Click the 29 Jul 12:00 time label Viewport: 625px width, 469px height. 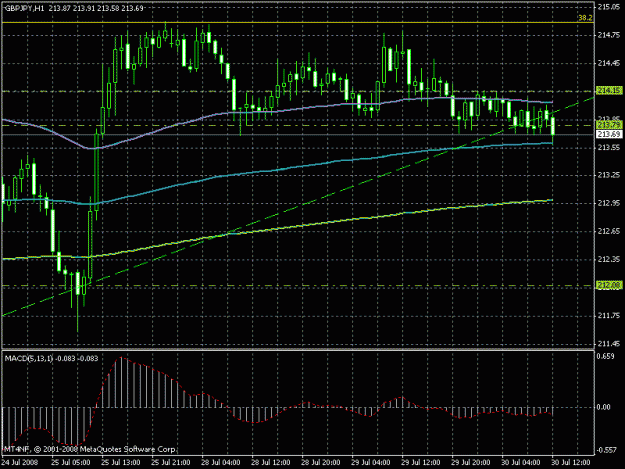421,463
